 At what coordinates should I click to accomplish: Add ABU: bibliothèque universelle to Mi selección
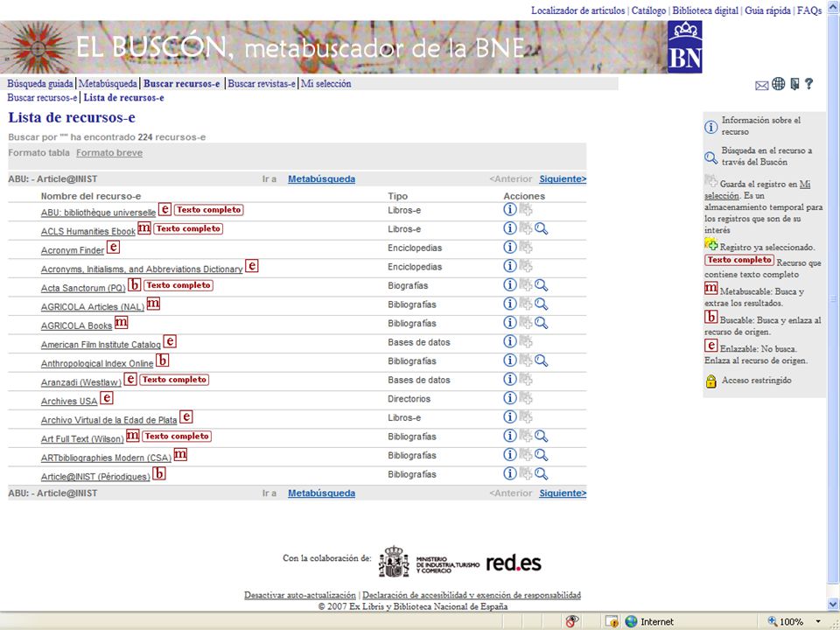526,209
